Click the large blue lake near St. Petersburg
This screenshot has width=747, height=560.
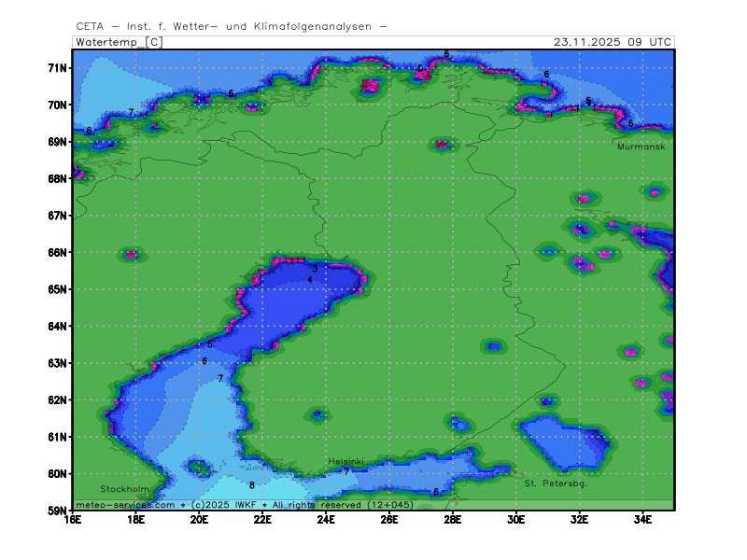(x=564, y=443)
